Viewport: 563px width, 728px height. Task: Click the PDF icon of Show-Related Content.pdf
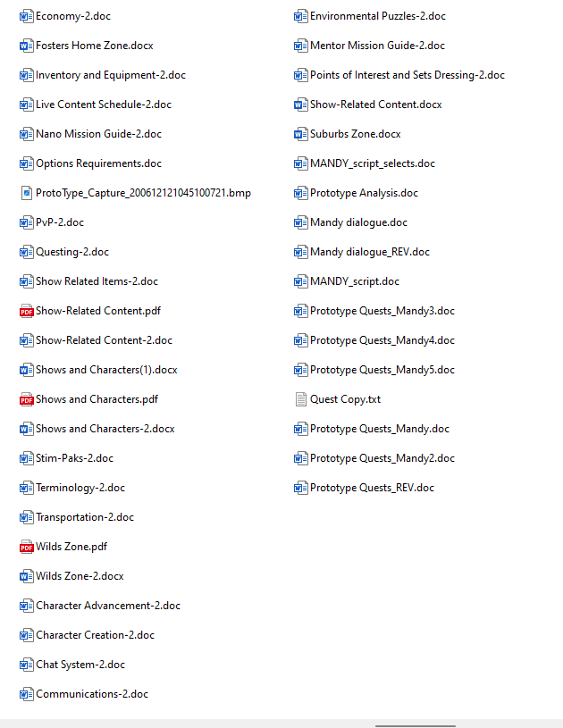click(x=27, y=311)
